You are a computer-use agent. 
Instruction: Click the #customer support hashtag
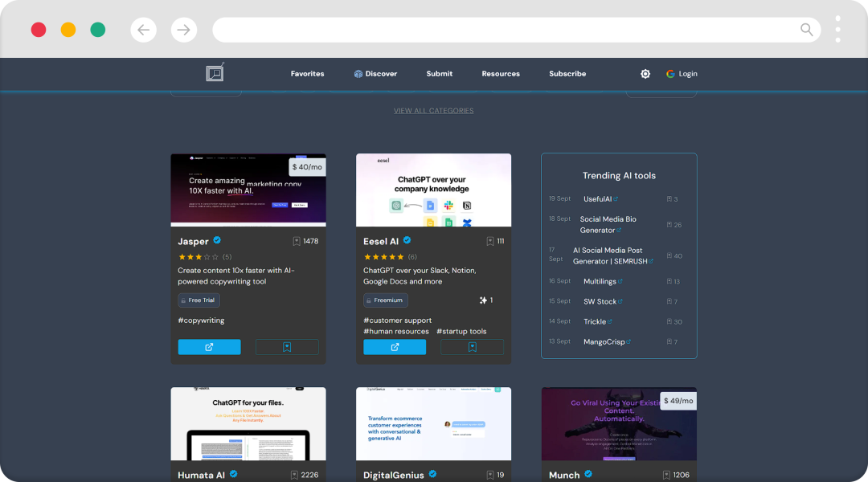(x=398, y=321)
